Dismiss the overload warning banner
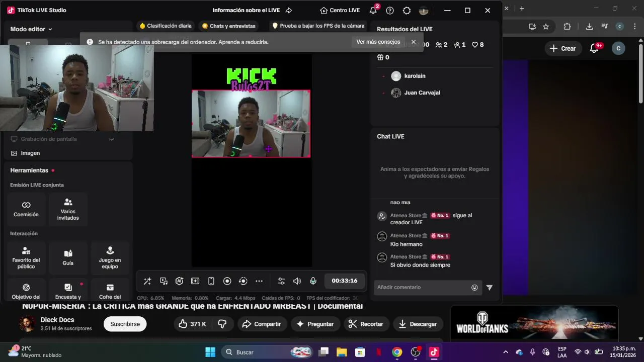The height and width of the screenshot is (362, 644). click(414, 42)
